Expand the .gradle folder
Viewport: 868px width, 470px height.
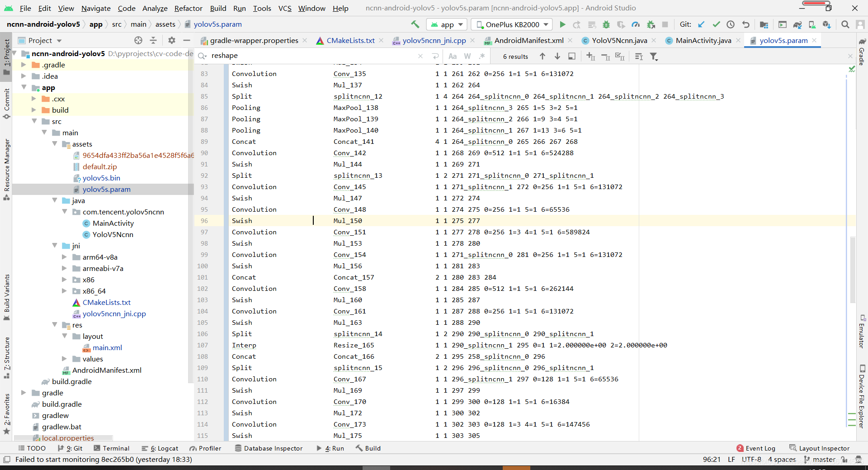click(24, 65)
